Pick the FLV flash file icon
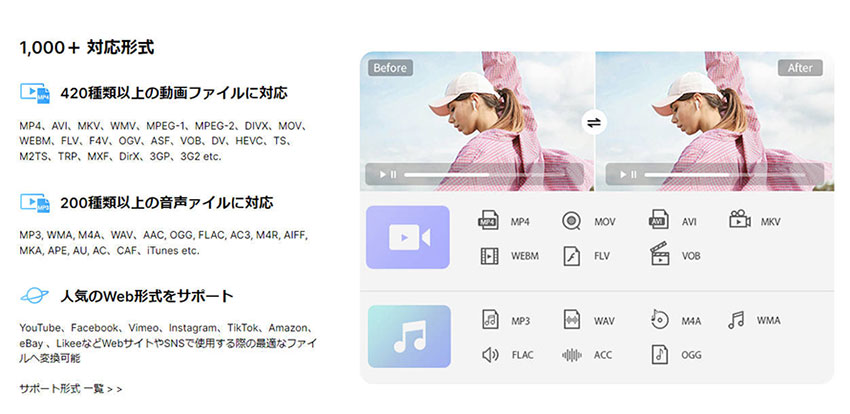This screenshot has width=850, height=414. [571, 256]
